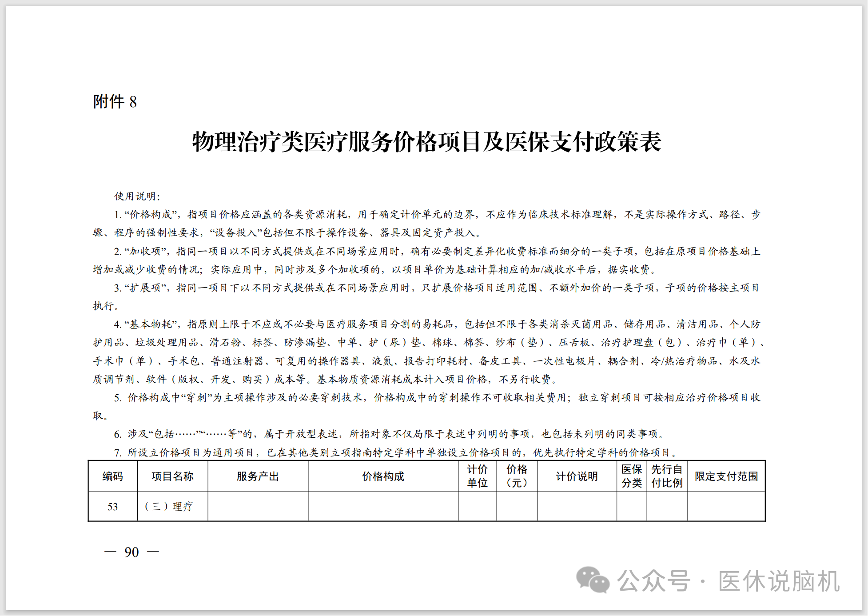
Task: Click the (三)理疗 table cell
Action: click(169, 507)
